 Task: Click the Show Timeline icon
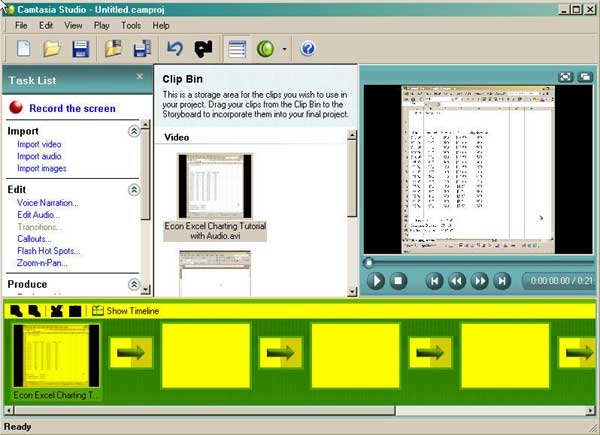click(x=98, y=311)
